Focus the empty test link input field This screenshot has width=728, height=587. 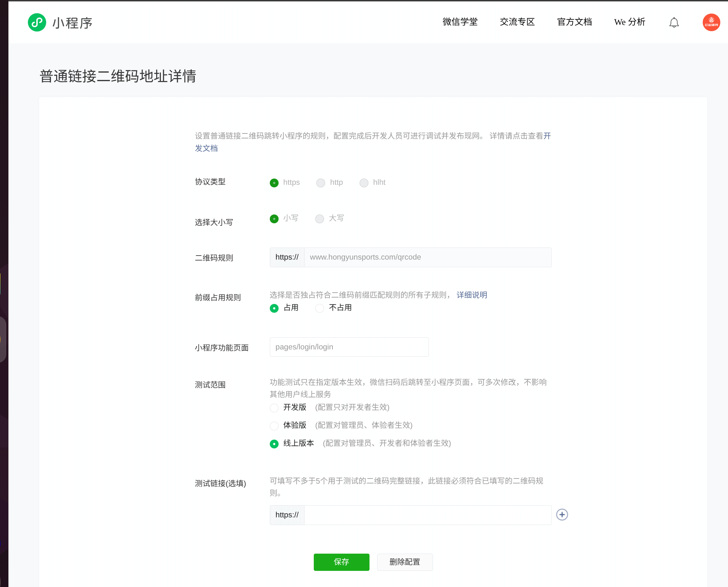(x=427, y=515)
